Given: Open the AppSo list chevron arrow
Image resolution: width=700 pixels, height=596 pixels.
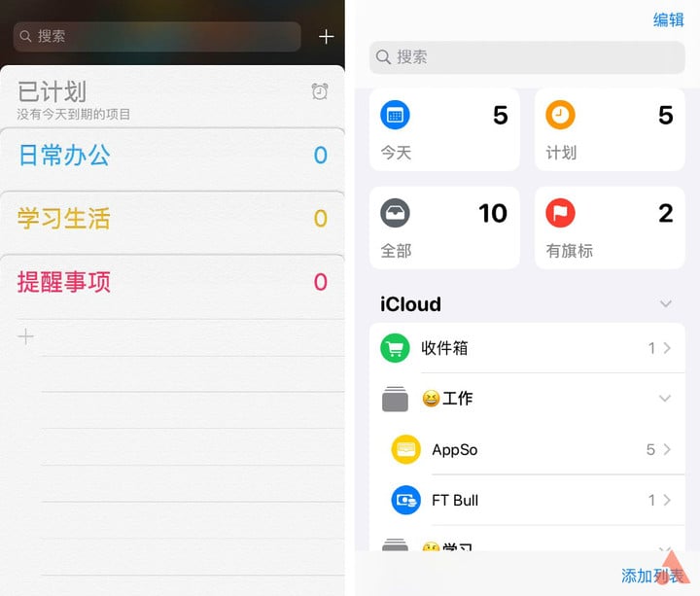Looking at the screenshot, I should click(667, 449).
